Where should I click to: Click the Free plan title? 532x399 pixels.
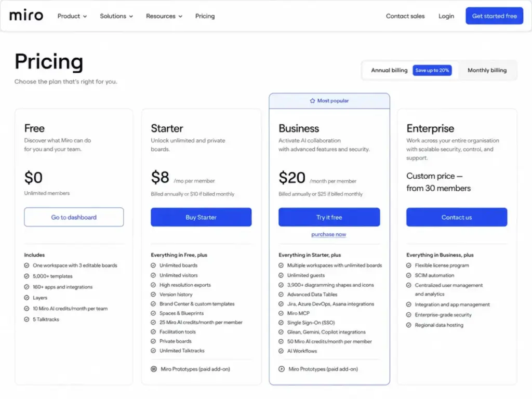[x=34, y=128]
